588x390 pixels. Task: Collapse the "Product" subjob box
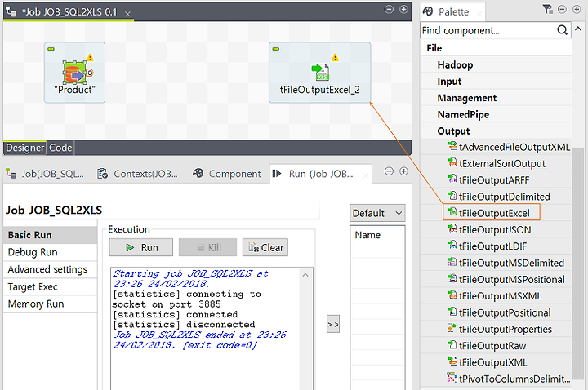click(x=51, y=49)
